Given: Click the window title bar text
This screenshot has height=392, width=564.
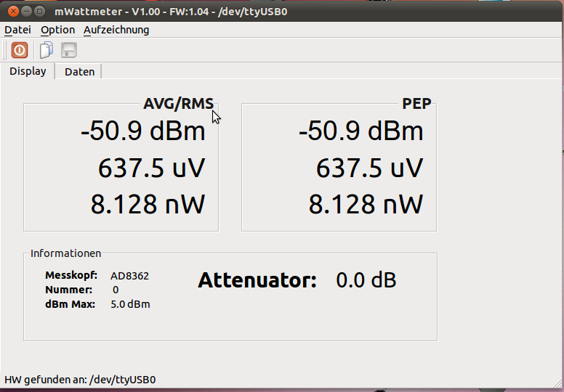Looking at the screenshot, I should coord(171,12).
